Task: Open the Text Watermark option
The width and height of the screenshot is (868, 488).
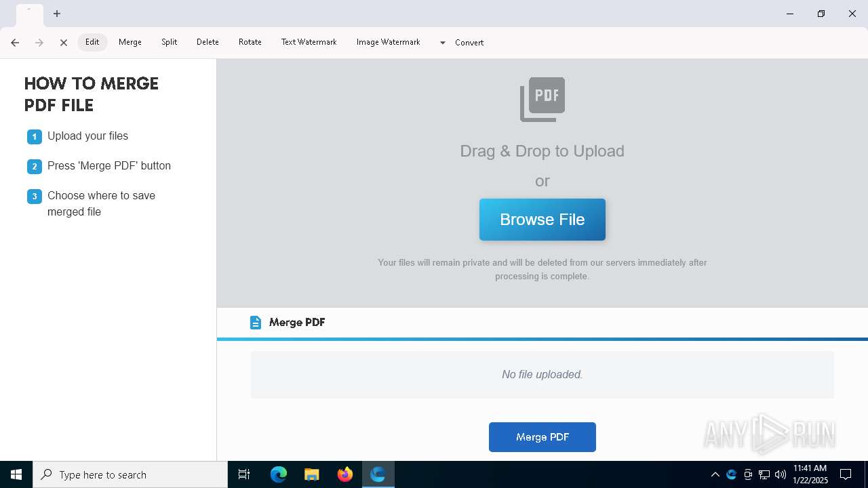Action: tap(309, 42)
